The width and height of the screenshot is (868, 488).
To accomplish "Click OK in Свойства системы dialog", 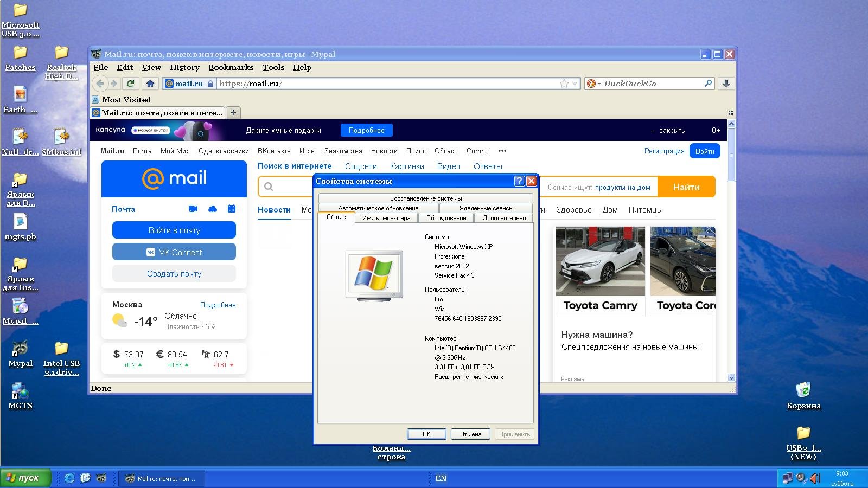I will (x=426, y=434).
